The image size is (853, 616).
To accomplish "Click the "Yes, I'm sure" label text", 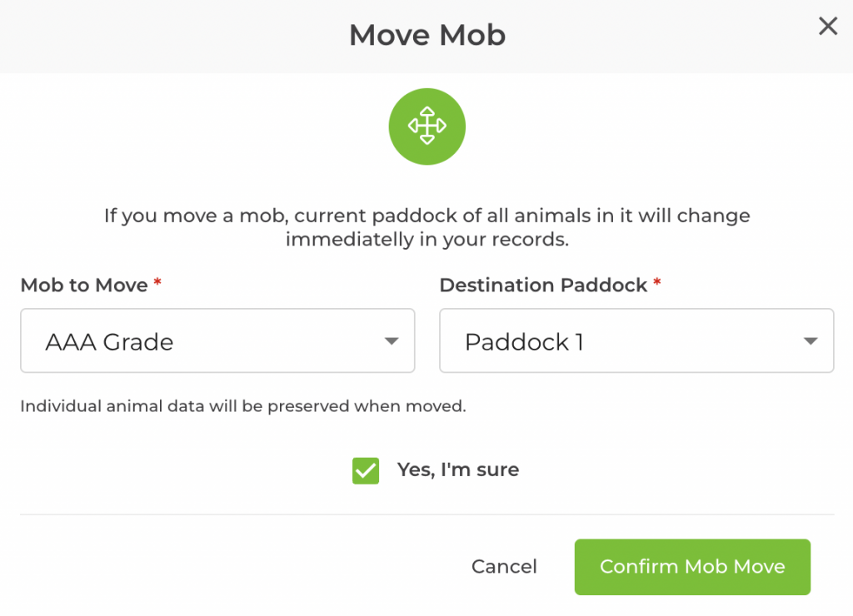I will [x=457, y=469].
